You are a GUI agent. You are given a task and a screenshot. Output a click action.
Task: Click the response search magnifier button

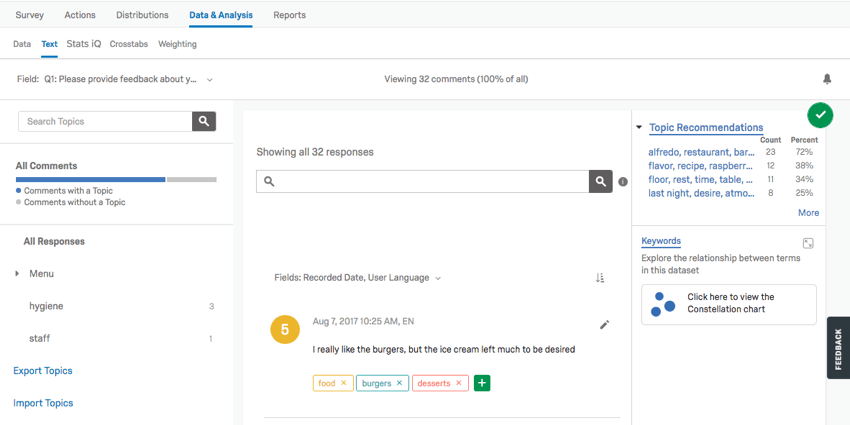coord(600,181)
